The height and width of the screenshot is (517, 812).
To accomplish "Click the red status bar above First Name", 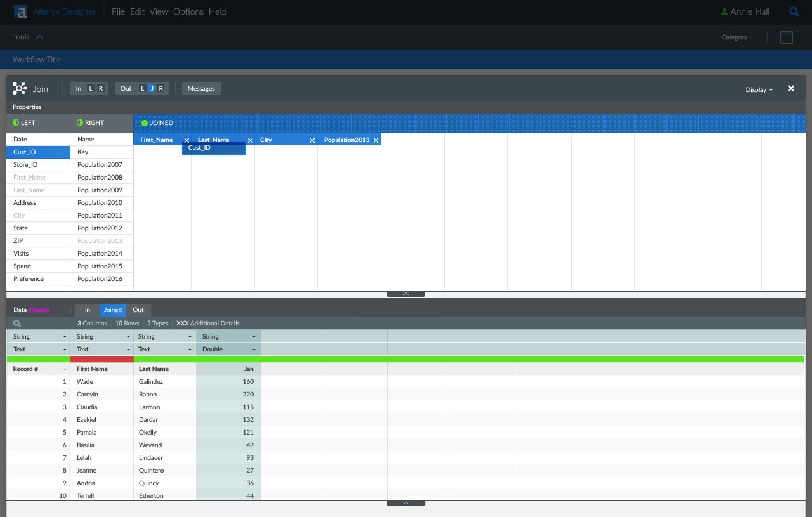I will click(101, 359).
